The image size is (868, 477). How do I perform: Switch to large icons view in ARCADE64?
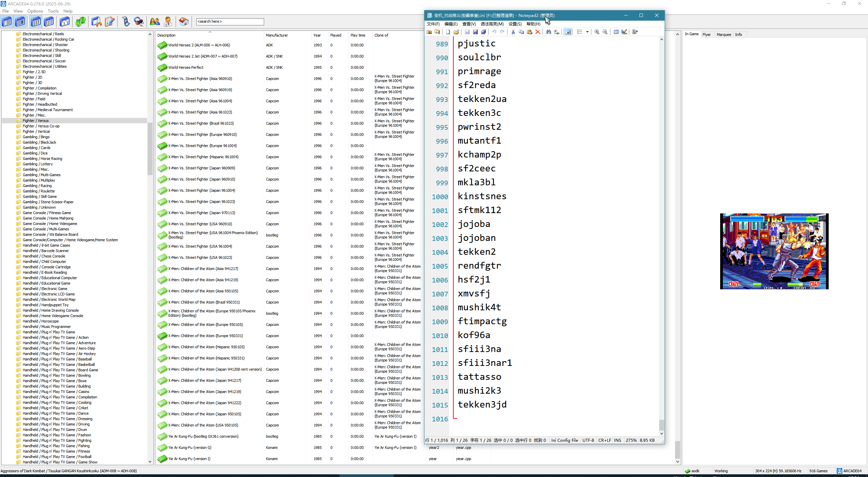[x=36, y=22]
